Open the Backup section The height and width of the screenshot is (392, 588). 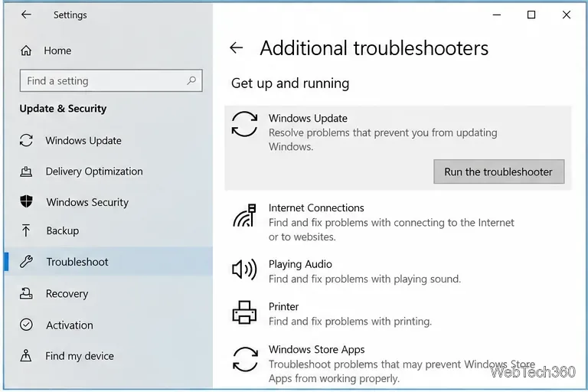point(63,230)
